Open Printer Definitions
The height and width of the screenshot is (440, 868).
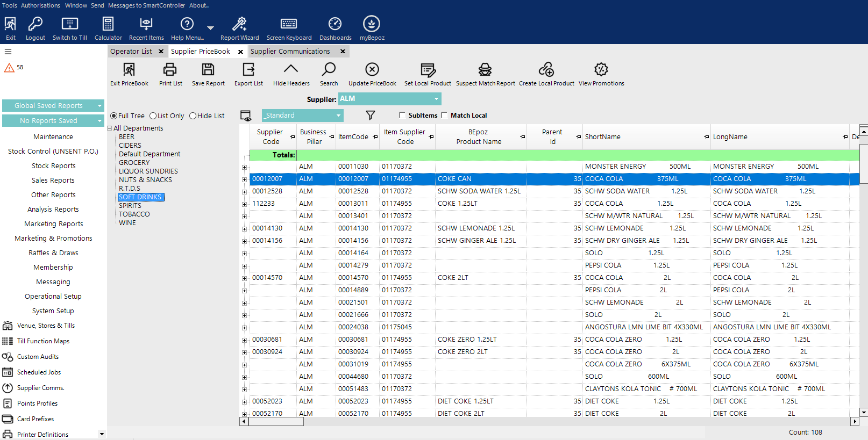coord(42,435)
